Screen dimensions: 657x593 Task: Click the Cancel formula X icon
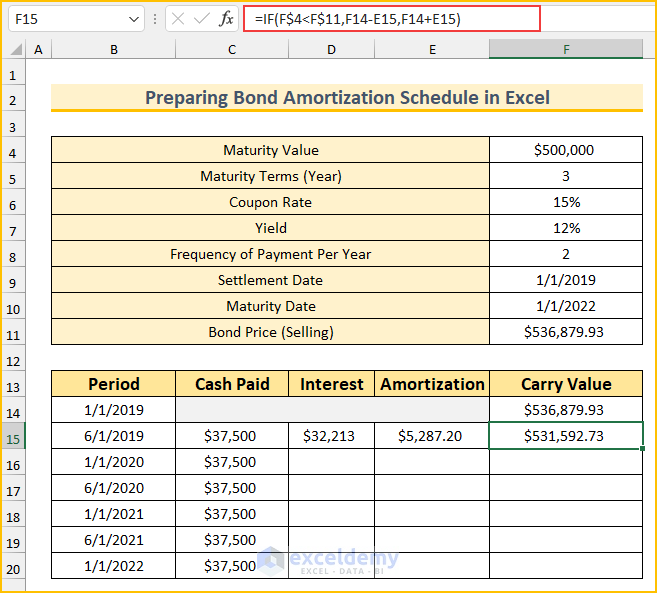pos(178,19)
